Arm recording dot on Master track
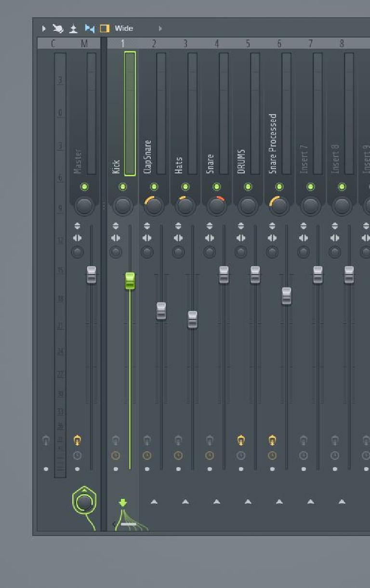Screen dimensions: 370x588 (77, 469)
